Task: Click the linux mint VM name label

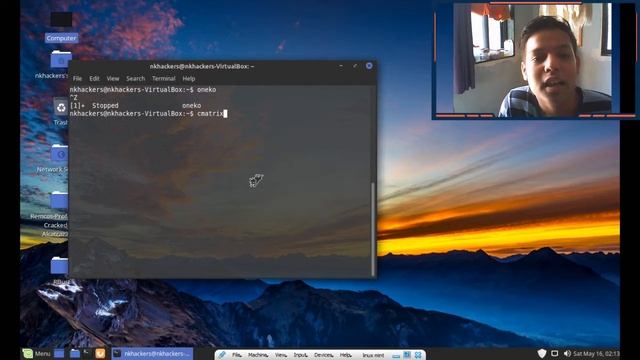Action: coord(373,355)
